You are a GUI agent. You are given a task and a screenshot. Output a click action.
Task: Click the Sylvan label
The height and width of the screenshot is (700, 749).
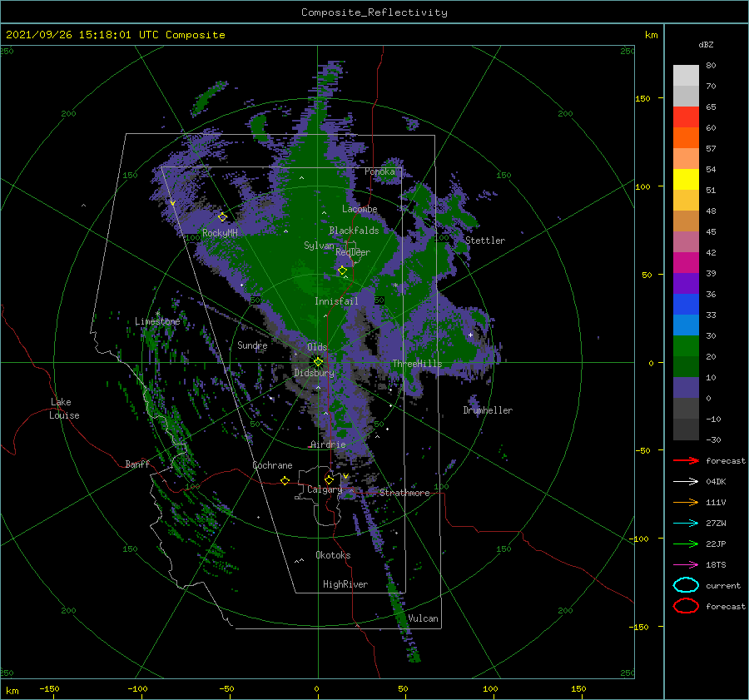click(x=319, y=246)
